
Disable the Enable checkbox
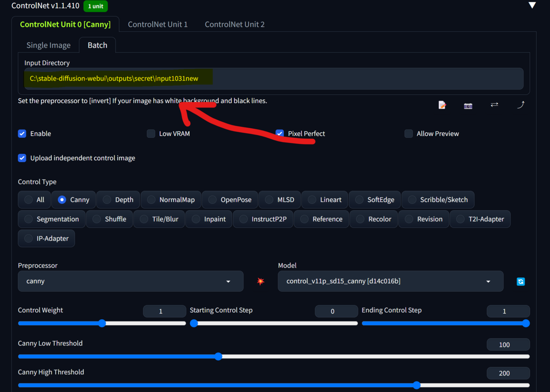(x=22, y=133)
